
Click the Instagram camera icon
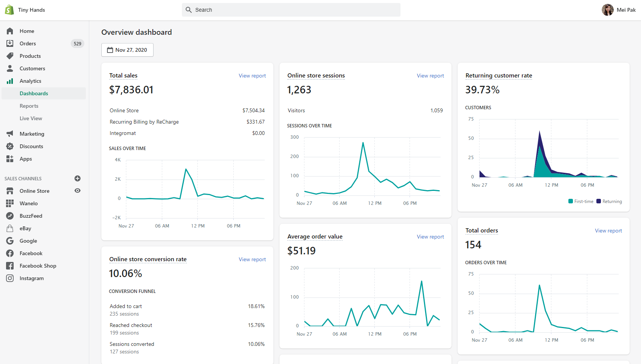click(x=10, y=278)
